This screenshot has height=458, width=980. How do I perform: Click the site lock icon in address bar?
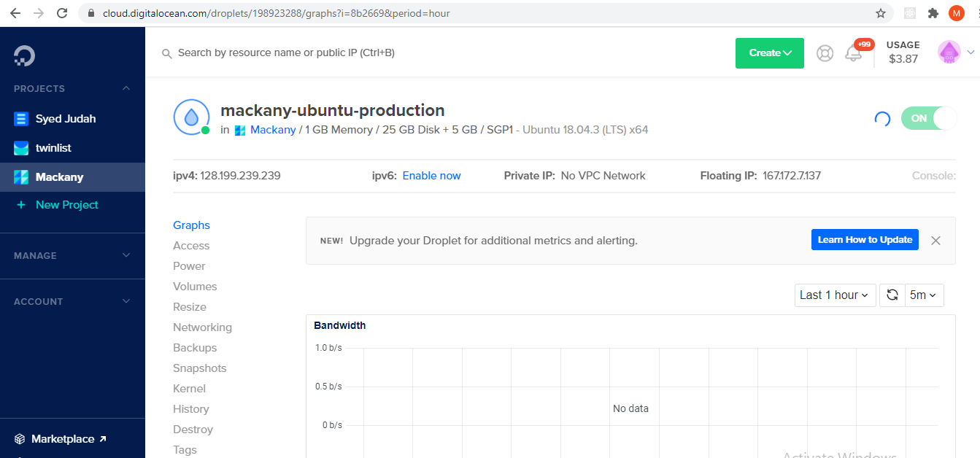(90, 13)
